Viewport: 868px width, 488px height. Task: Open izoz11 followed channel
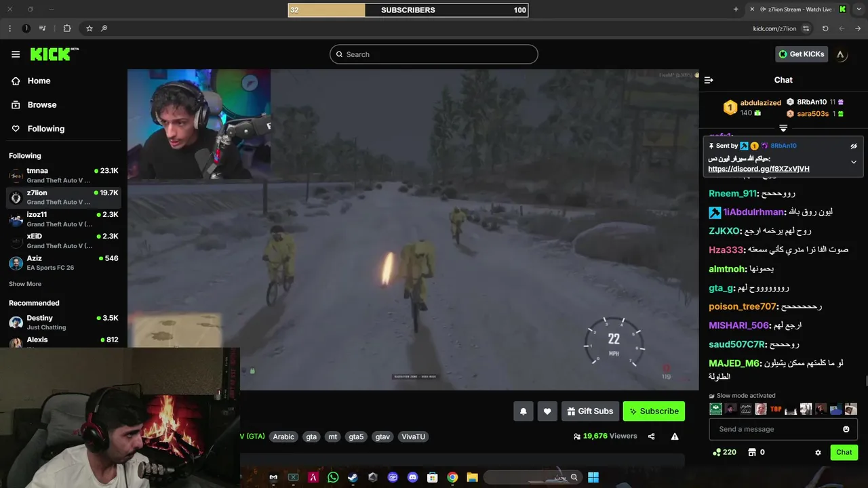[x=64, y=219]
